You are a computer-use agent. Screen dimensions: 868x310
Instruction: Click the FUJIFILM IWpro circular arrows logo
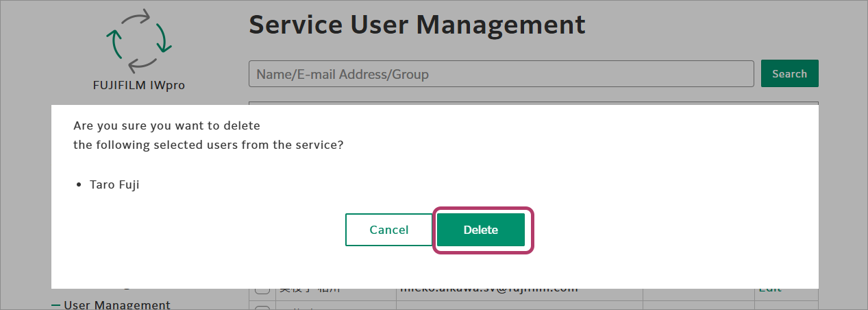pyautogui.click(x=139, y=41)
